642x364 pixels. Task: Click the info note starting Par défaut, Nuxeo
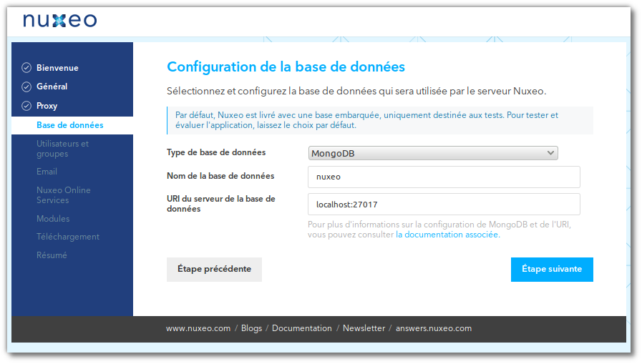tap(380, 120)
